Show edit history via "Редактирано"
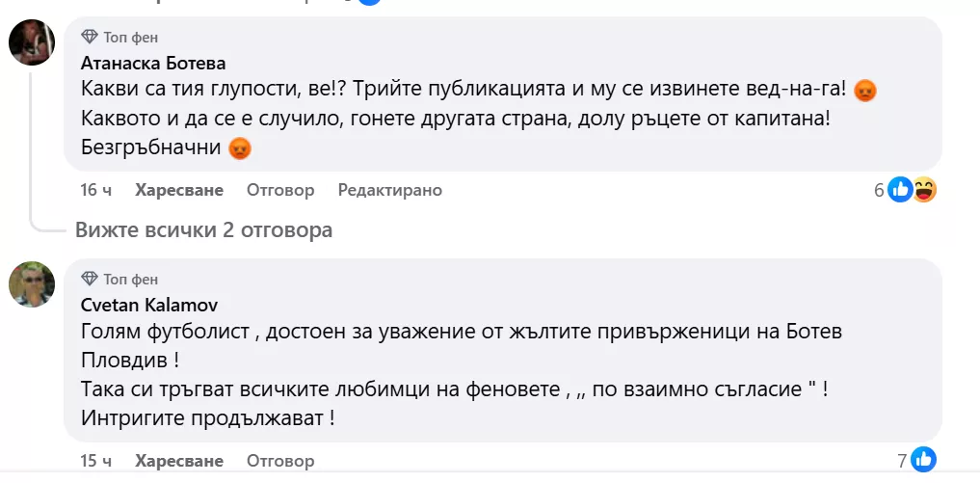 click(x=389, y=190)
